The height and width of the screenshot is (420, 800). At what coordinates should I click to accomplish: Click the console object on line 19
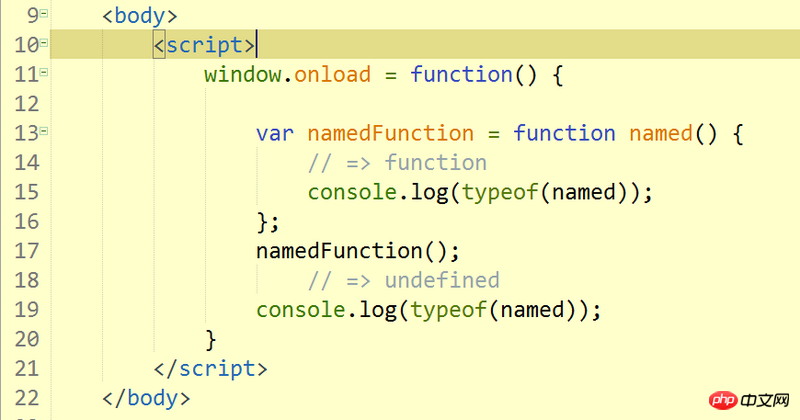[x=301, y=310]
